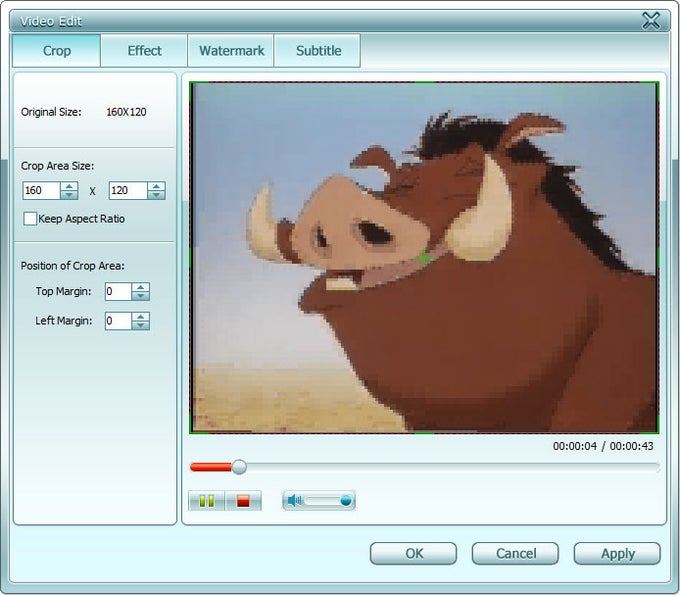Decrease crop width with down arrow

tap(69, 195)
